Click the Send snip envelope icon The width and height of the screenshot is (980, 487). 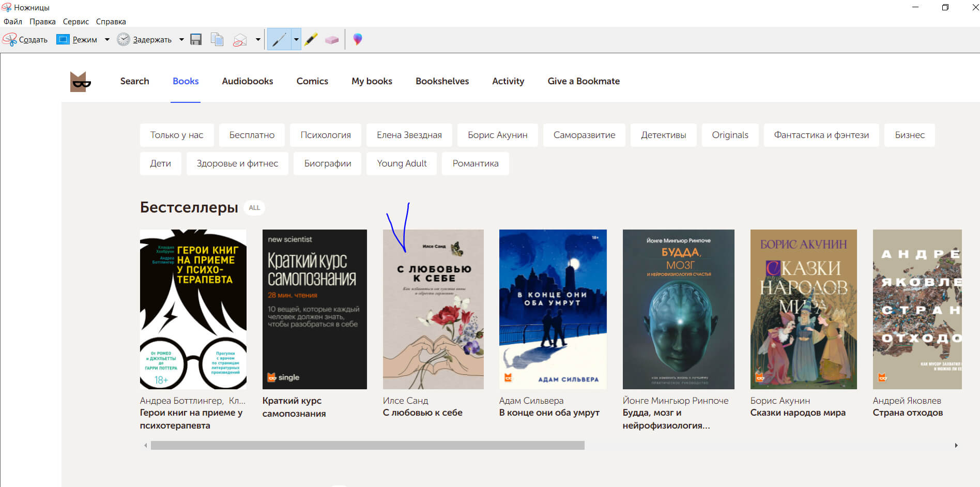240,40
